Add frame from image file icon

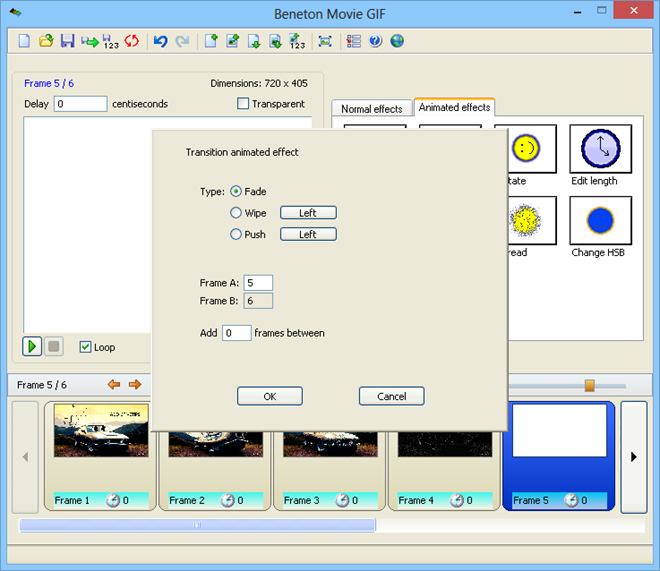pyautogui.click(x=233, y=41)
